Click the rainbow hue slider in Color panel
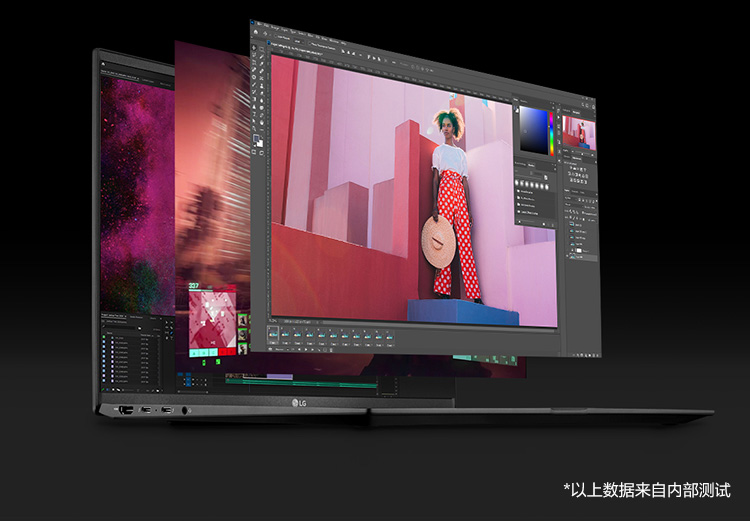 tap(551, 133)
